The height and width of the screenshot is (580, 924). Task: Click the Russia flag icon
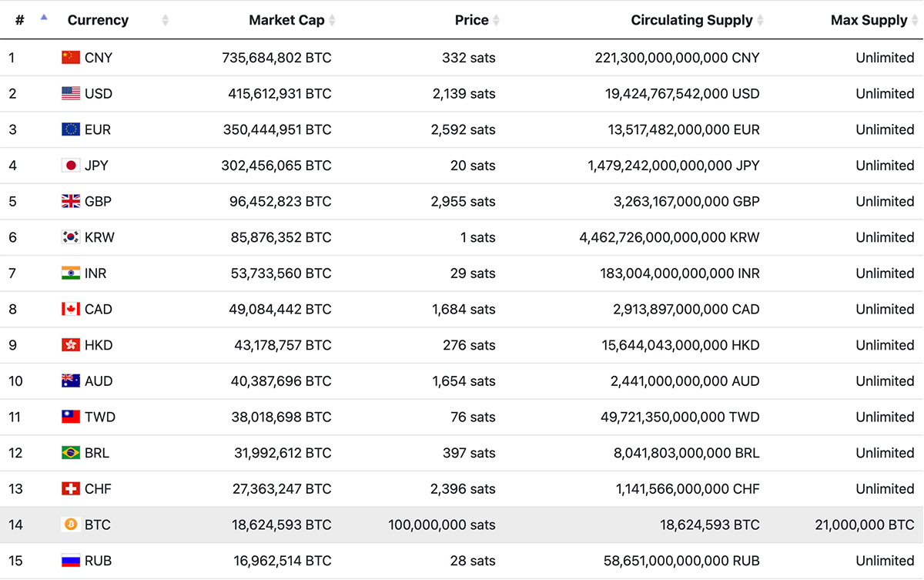click(71, 561)
